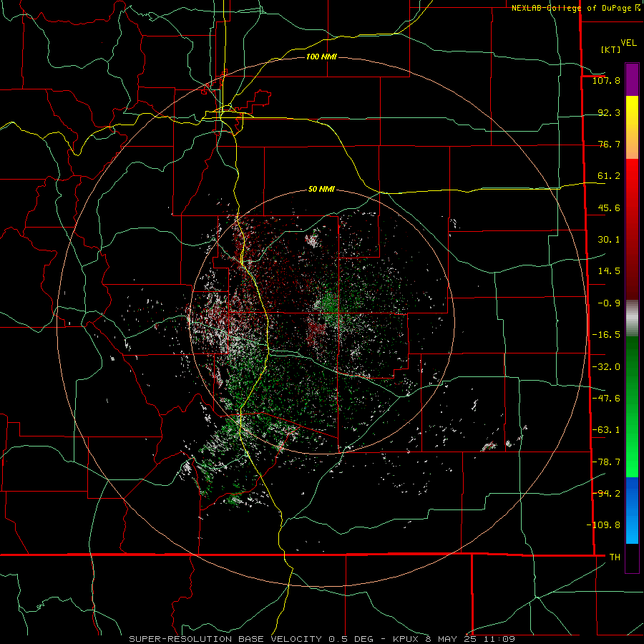
Task: Click the 76.7 scale value
Action: pyautogui.click(x=609, y=144)
